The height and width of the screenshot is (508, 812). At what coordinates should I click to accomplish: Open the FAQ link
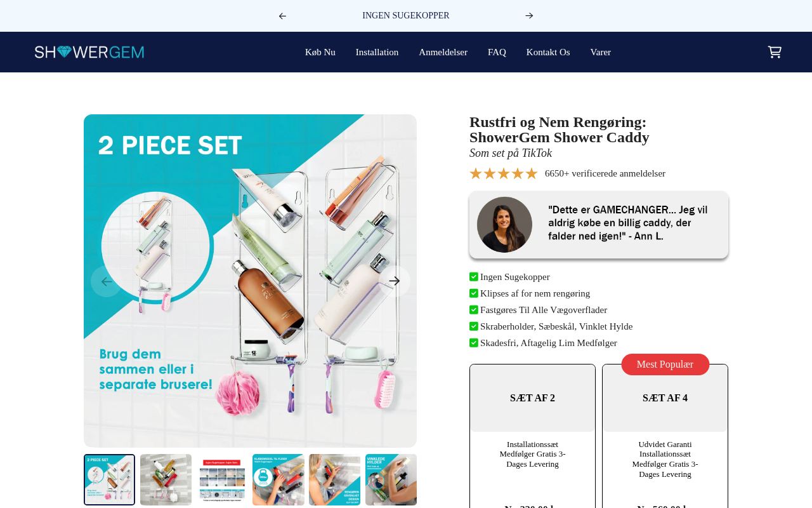497,52
